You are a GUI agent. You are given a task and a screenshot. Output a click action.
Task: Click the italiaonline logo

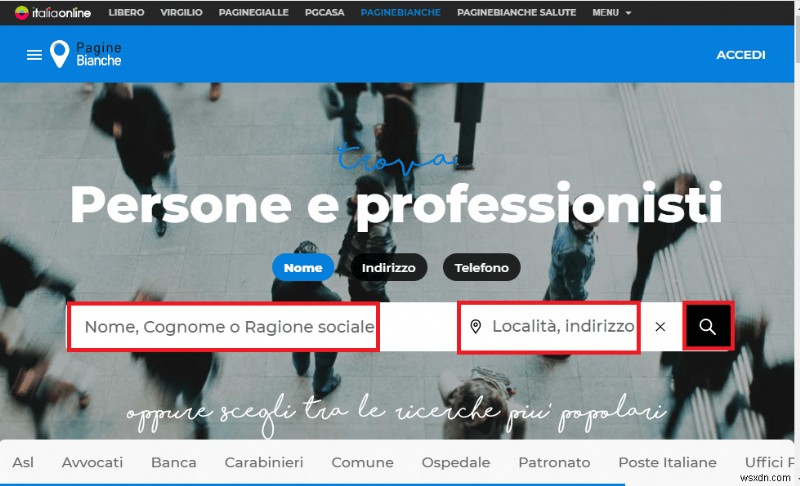tap(53, 12)
